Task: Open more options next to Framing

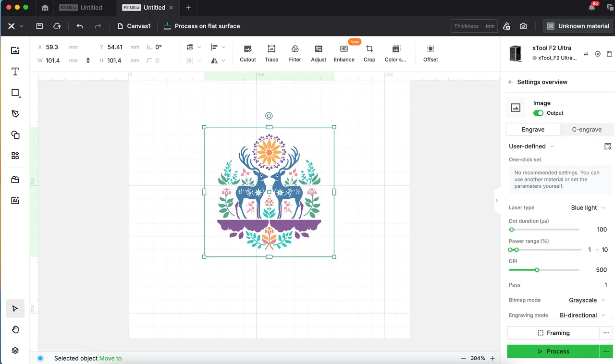Action: tap(606, 333)
